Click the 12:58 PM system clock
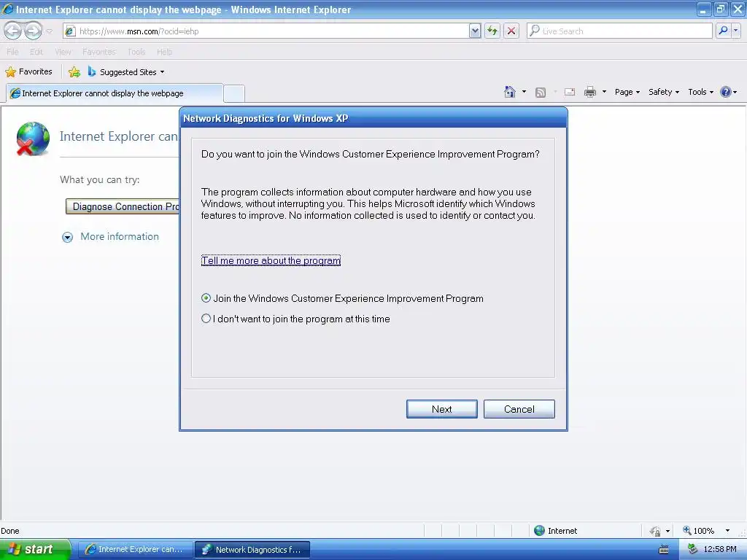Image resolution: width=747 pixels, height=560 pixels. [720, 550]
